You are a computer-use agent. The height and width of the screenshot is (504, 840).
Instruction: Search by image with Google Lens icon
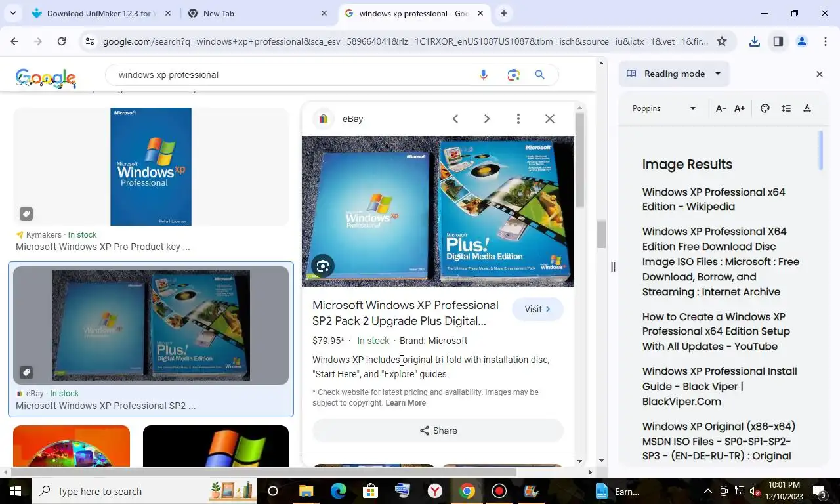click(514, 75)
